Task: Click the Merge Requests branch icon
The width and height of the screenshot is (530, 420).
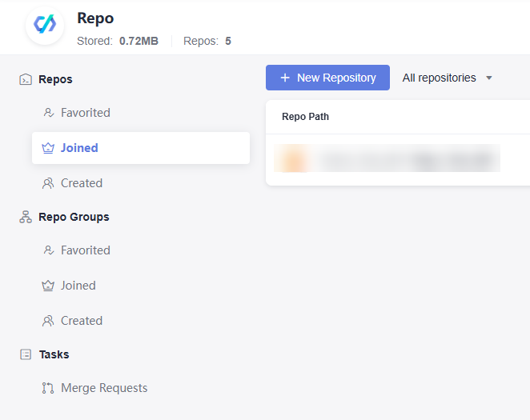Action: click(48, 388)
